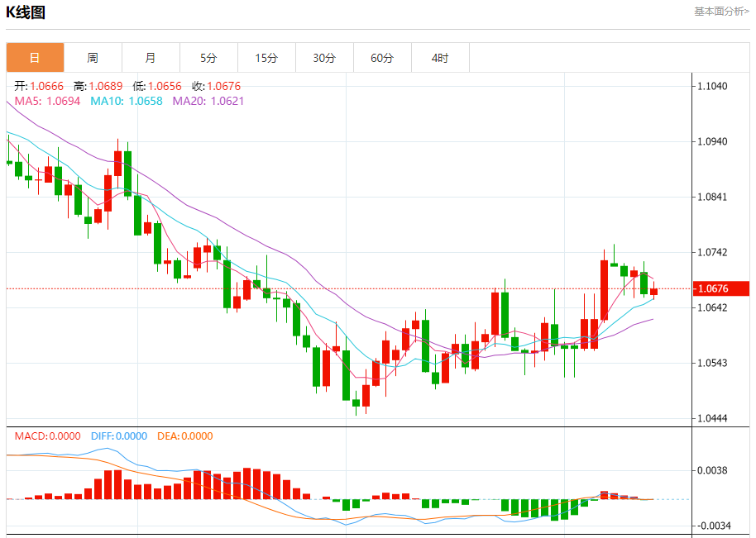Click the high price 高:1.0689
756x538 pixels.
(98, 86)
